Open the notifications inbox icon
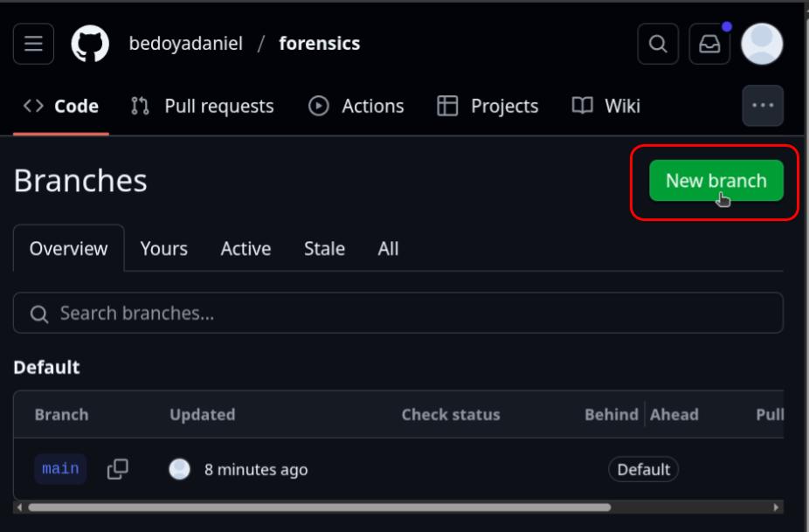The height and width of the screenshot is (532, 809). tap(709, 44)
